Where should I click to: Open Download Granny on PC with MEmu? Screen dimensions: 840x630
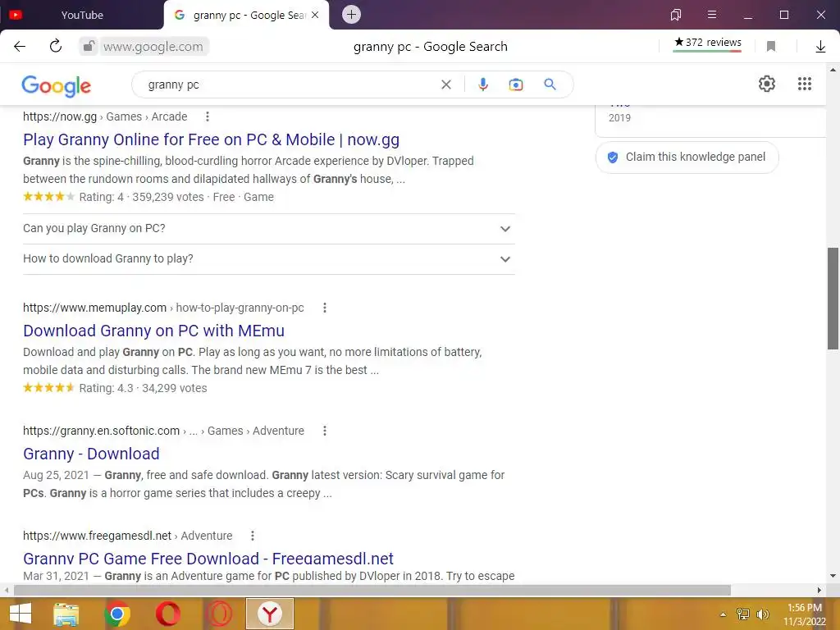(x=153, y=331)
